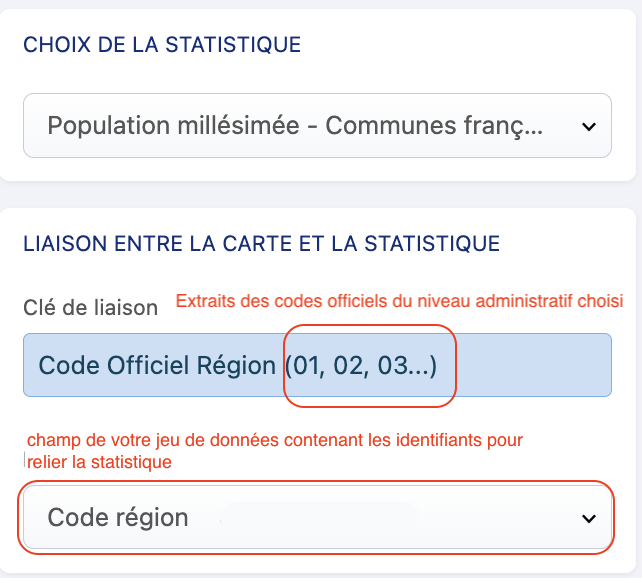This screenshot has width=642, height=578.
Task: Click the "Code Officiel Région" text
Action: tap(157, 365)
